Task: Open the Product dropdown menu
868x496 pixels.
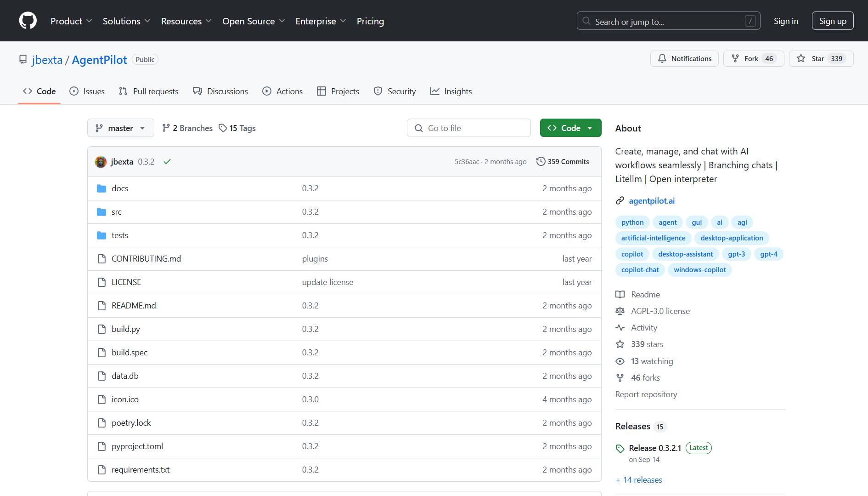Action: coord(71,21)
